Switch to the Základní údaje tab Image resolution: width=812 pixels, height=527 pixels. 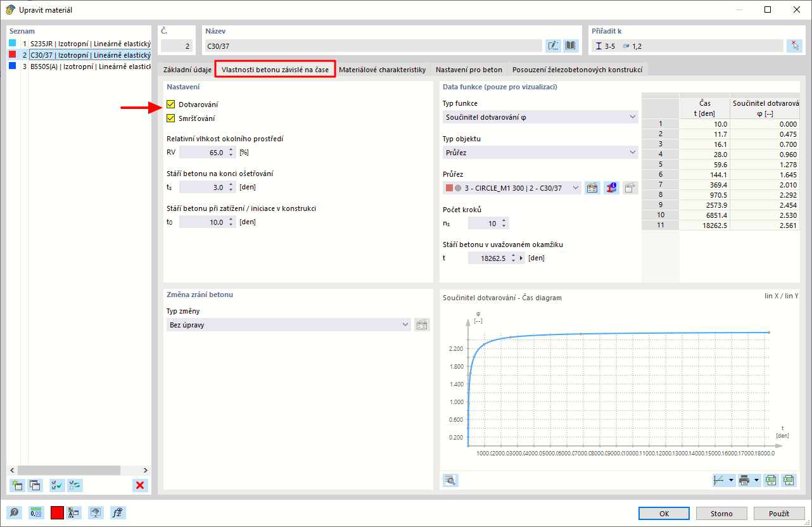[x=187, y=70]
